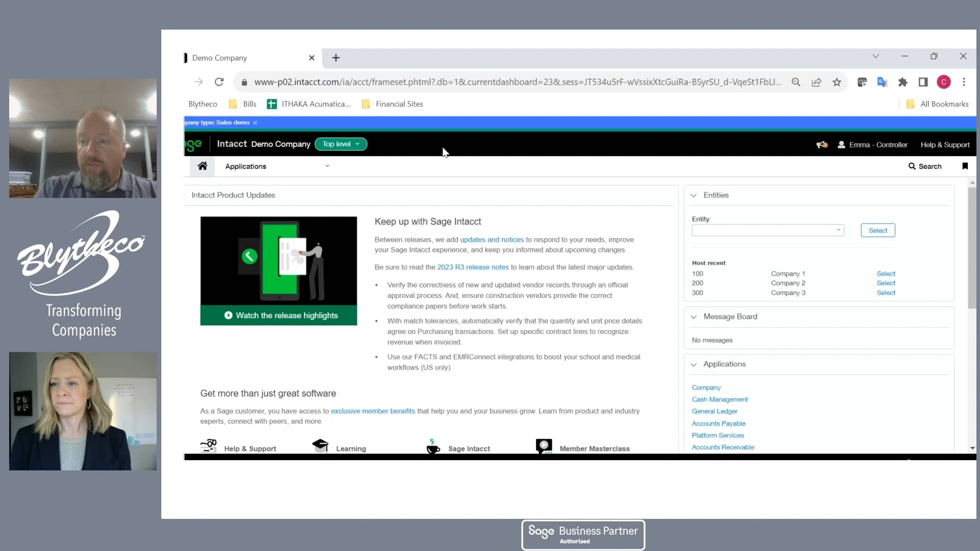The width and height of the screenshot is (980, 551).
Task: Click the bookmark icon on the Intacct toolbar
Action: pos(965,166)
